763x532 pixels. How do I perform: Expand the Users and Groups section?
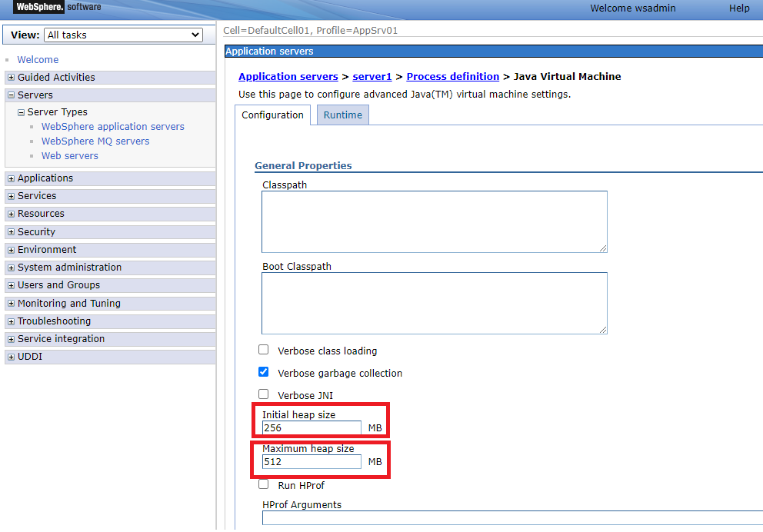(x=12, y=285)
